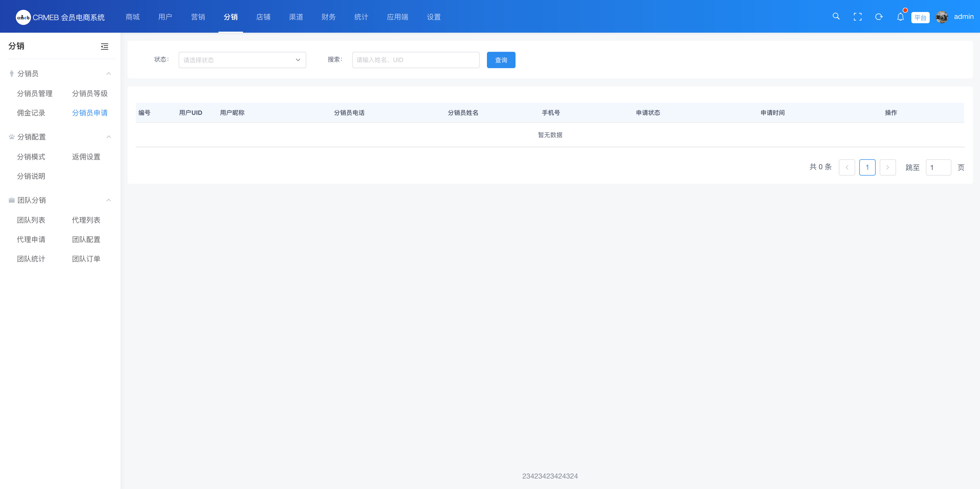Screen dimensions: 980x489
Task: Open the 状态 select dropdown
Action: tap(242, 60)
